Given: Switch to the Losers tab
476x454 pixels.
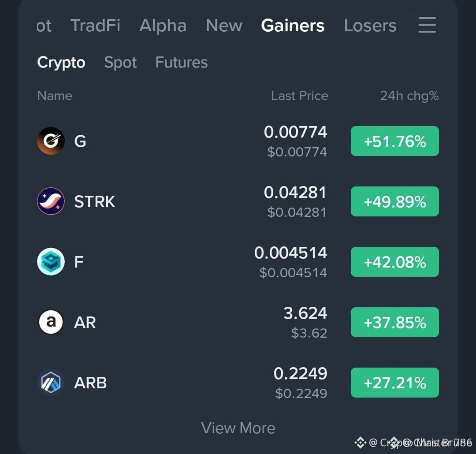Looking at the screenshot, I should click(370, 26).
